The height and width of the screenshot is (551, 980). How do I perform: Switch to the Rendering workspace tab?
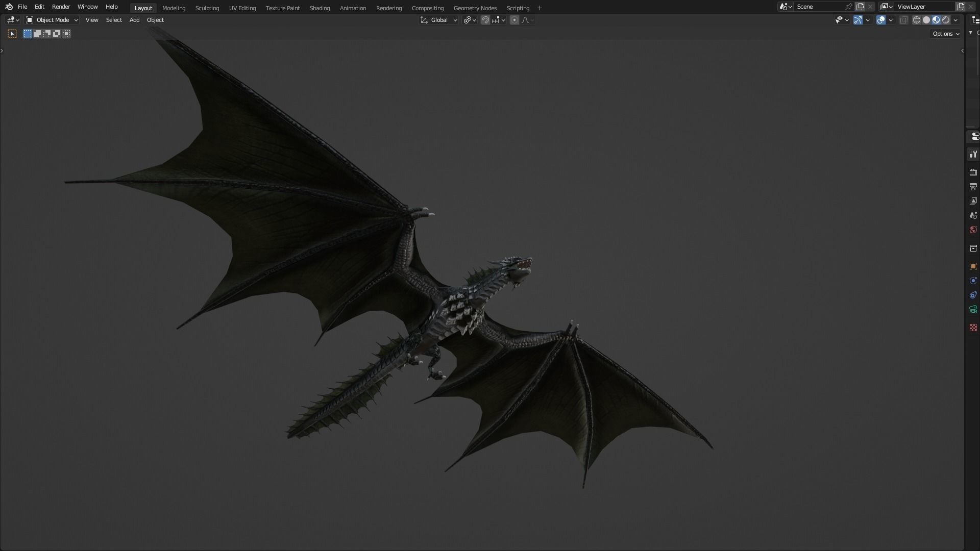coord(388,8)
